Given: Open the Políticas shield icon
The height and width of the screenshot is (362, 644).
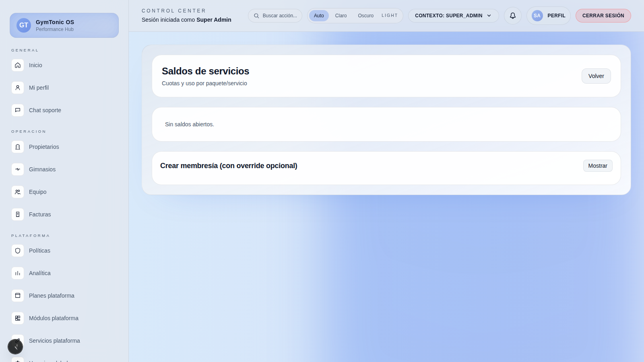Looking at the screenshot, I should (18, 251).
